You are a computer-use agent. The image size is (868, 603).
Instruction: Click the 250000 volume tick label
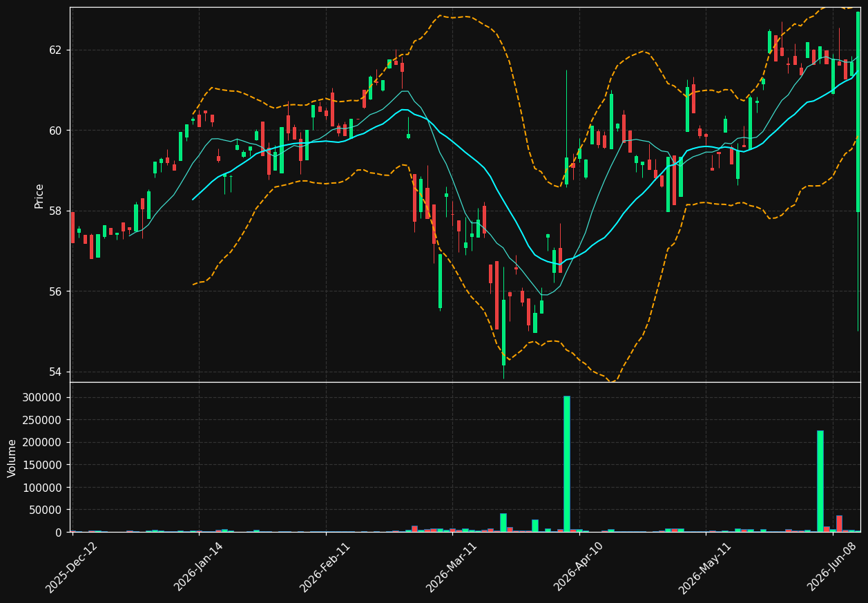[43, 420]
